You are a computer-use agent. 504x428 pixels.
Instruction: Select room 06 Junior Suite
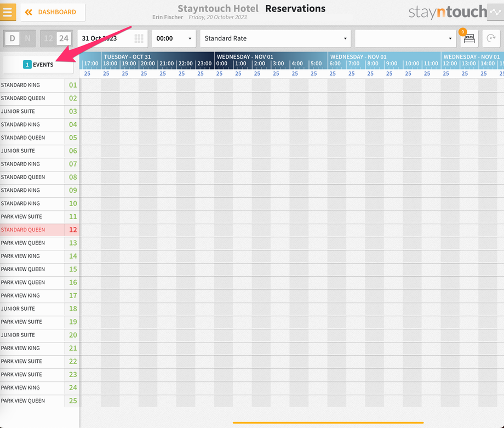click(x=39, y=151)
